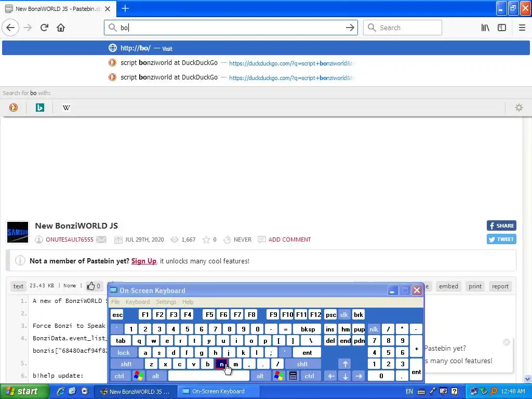Toggle the left shft key

click(126, 364)
